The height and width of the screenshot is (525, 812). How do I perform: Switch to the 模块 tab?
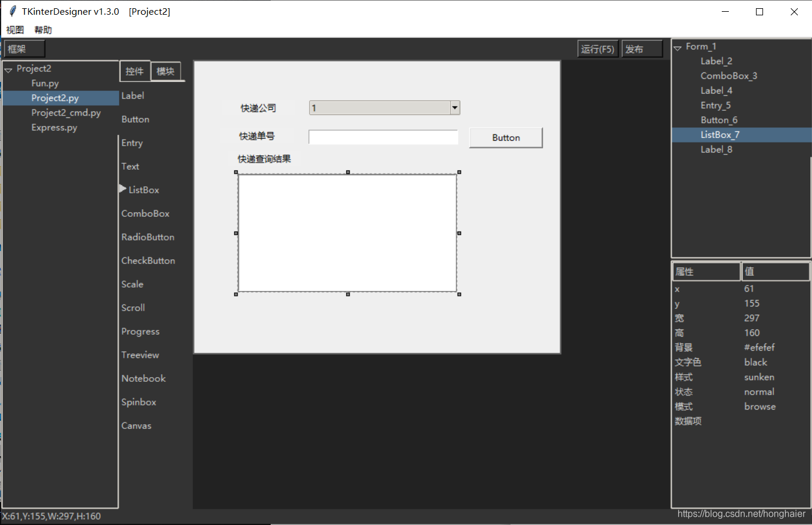[166, 71]
